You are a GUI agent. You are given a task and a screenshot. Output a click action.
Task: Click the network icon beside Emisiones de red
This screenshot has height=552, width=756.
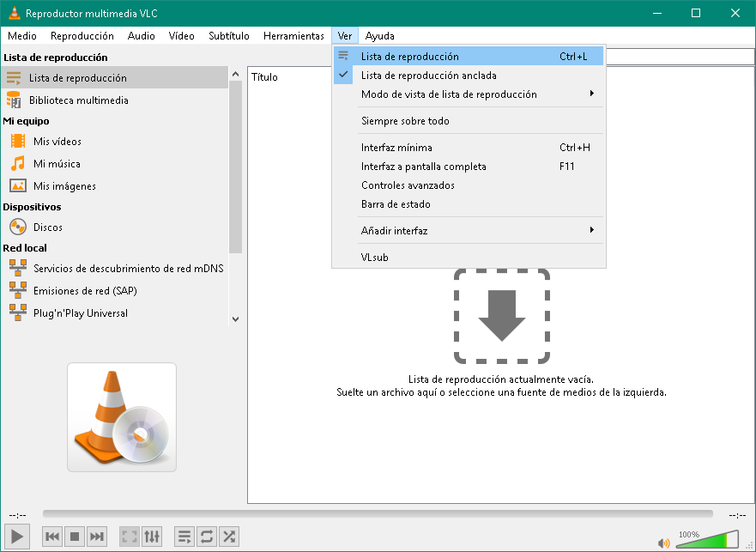18,290
